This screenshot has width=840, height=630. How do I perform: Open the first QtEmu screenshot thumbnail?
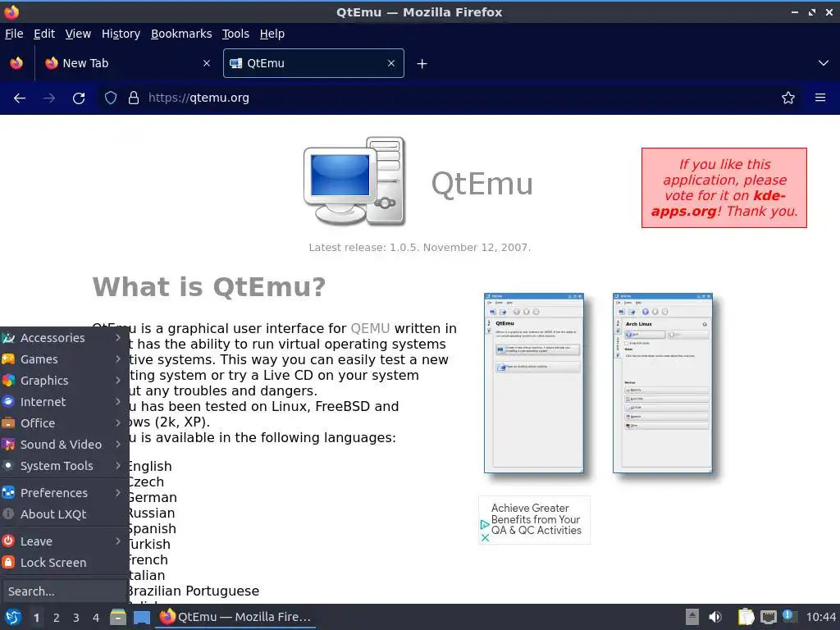(533, 383)
